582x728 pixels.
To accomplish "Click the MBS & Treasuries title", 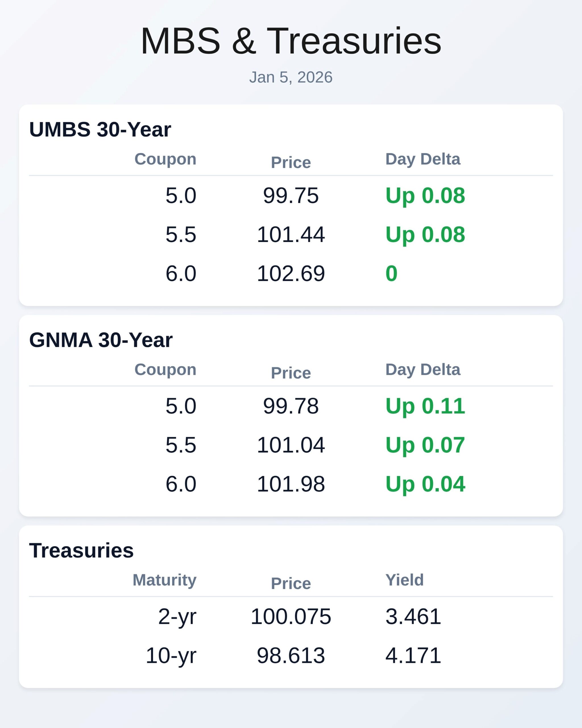I will [291, 41].
